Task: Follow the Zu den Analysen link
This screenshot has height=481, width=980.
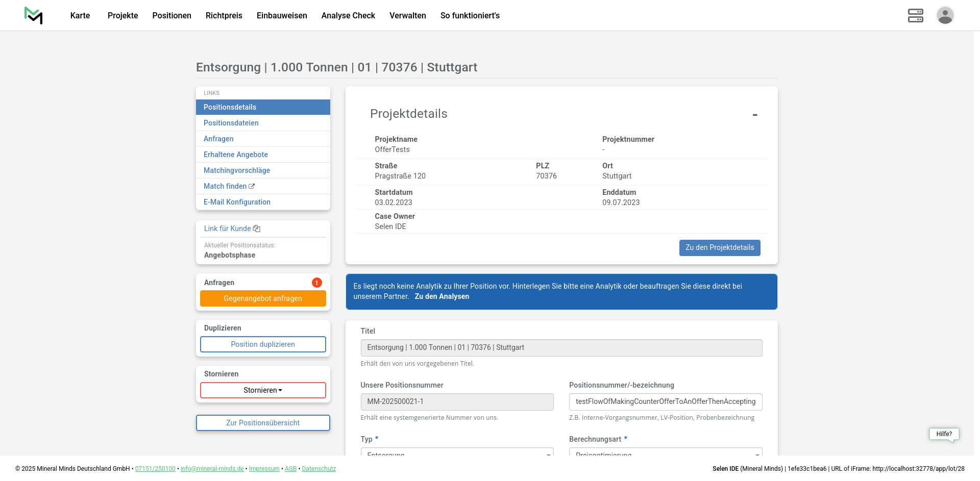Action: [x=442, y=296]
